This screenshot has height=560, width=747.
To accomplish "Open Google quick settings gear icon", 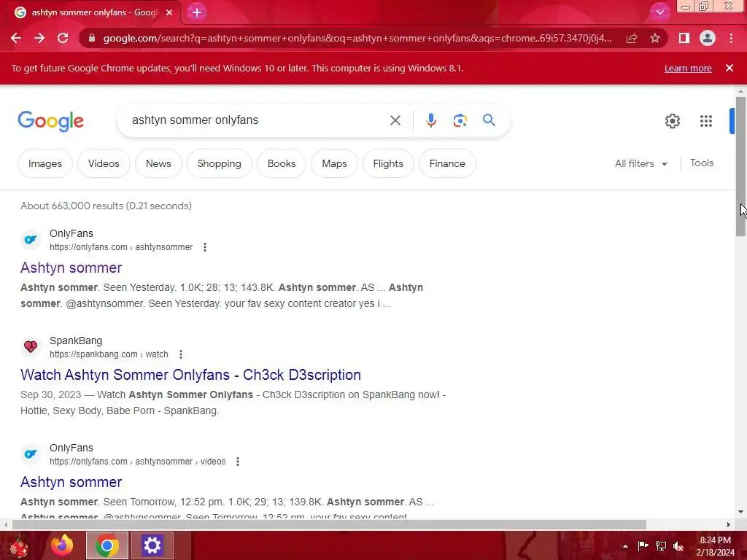I will 672,121.
